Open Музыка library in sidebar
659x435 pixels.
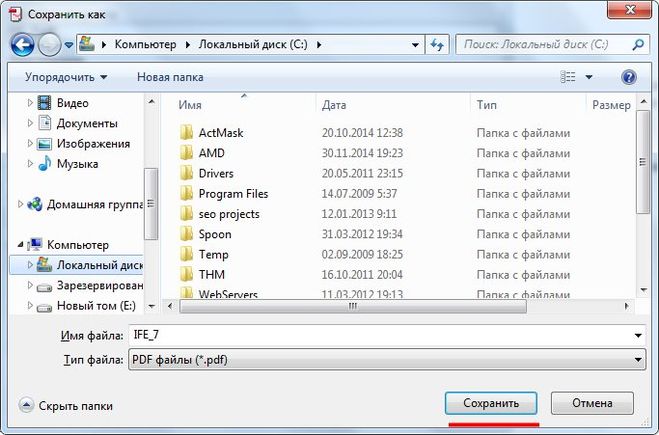click(76, 163)
